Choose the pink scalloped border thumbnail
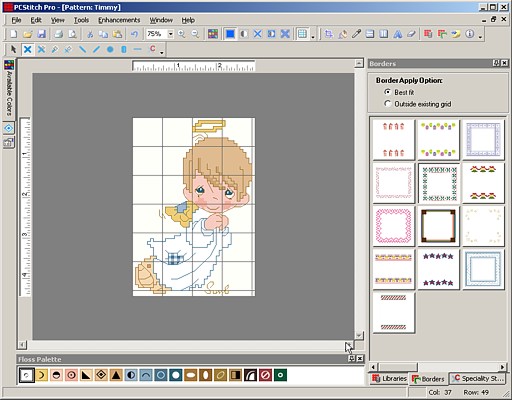Image resolution: width=512 pixels, height=400 pixels. 394,226
